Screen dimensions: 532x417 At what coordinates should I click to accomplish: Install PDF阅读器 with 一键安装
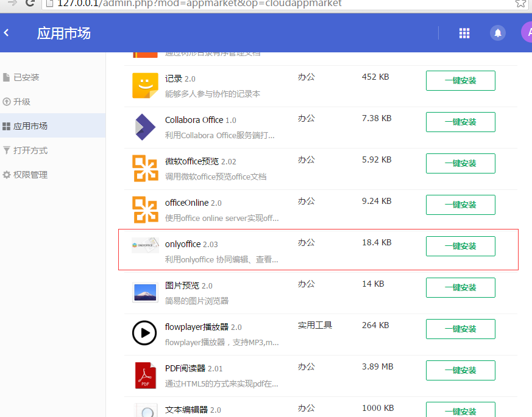point(461,370)
